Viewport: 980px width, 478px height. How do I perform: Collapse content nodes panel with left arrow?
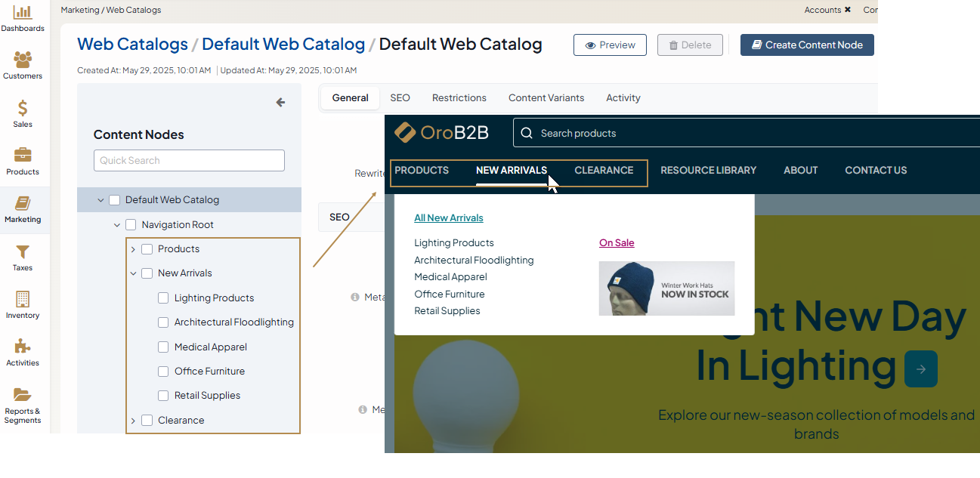coord(280,103)
